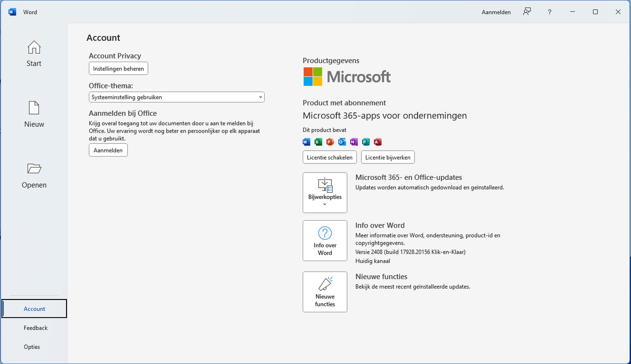
Task: Click the Excel app icon under Dit product bevat
Action: [318, 142]
